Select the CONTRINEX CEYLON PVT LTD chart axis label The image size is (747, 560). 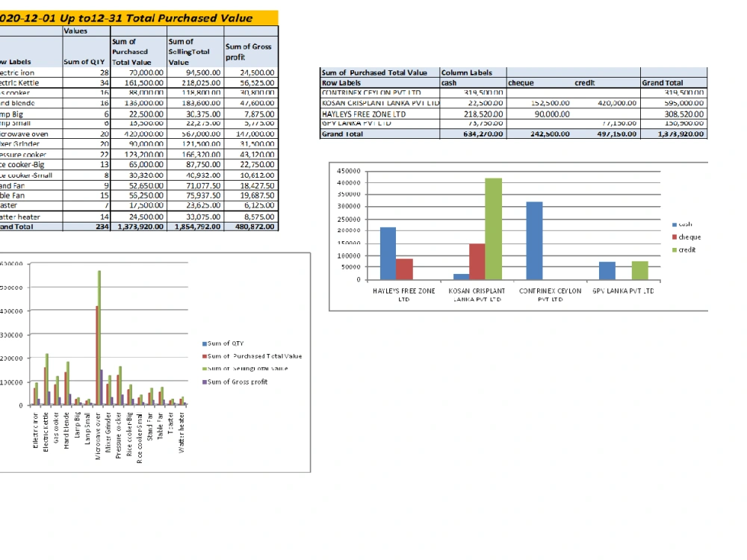551,295
